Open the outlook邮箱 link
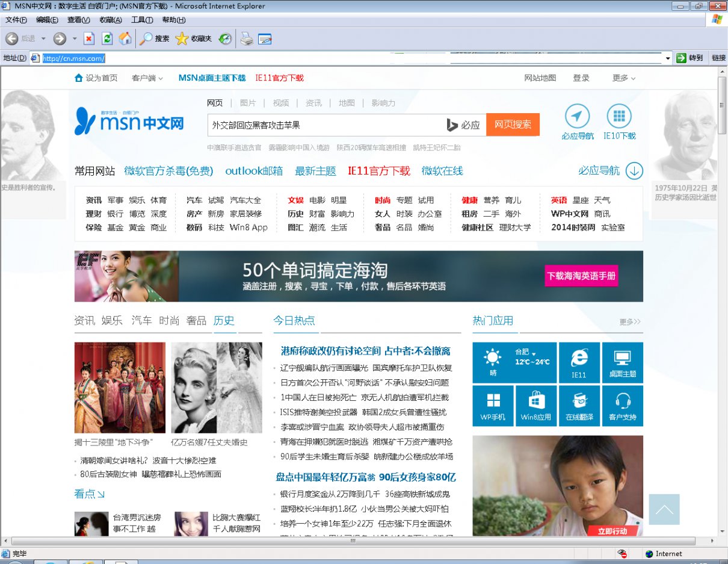728x564 pixels. click(x=254, y=171)
